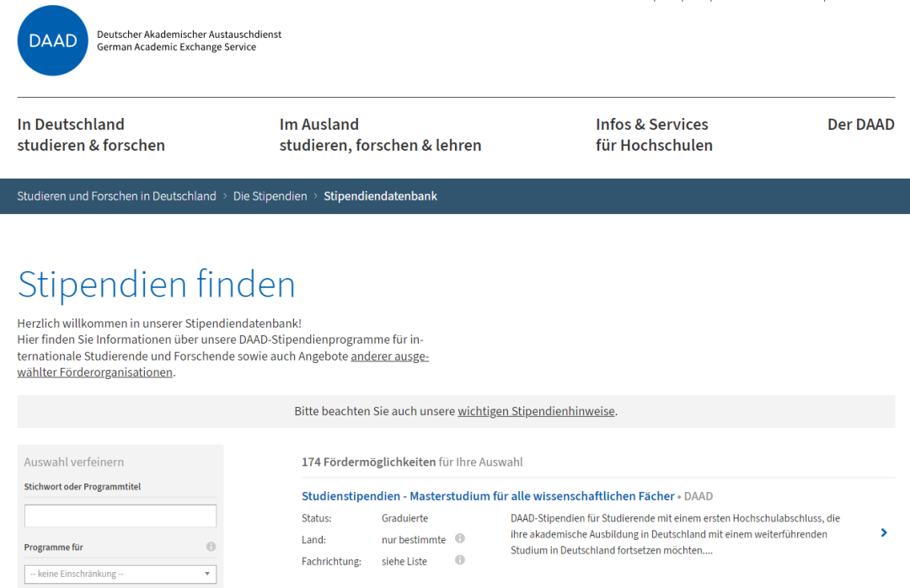This screenshot has height=588, width=910.
Task: Click info icon next to siehe Liste
Action: tap(460, 560)
